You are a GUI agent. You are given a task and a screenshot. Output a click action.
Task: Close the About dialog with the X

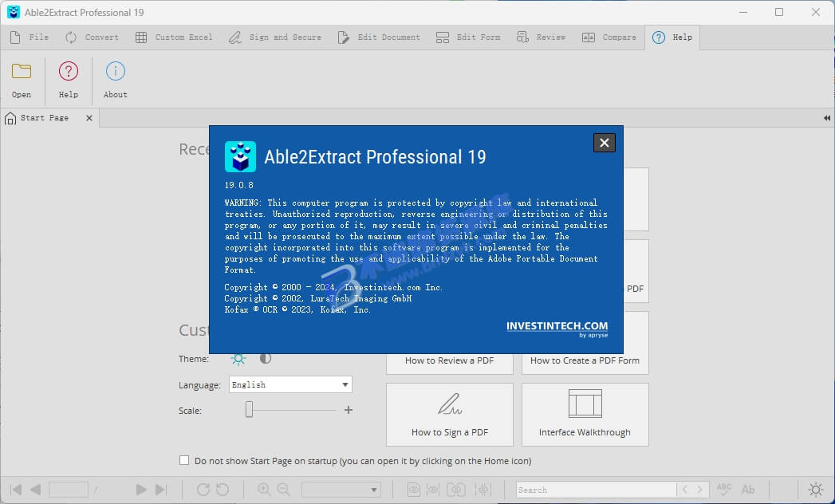(604, 142)
